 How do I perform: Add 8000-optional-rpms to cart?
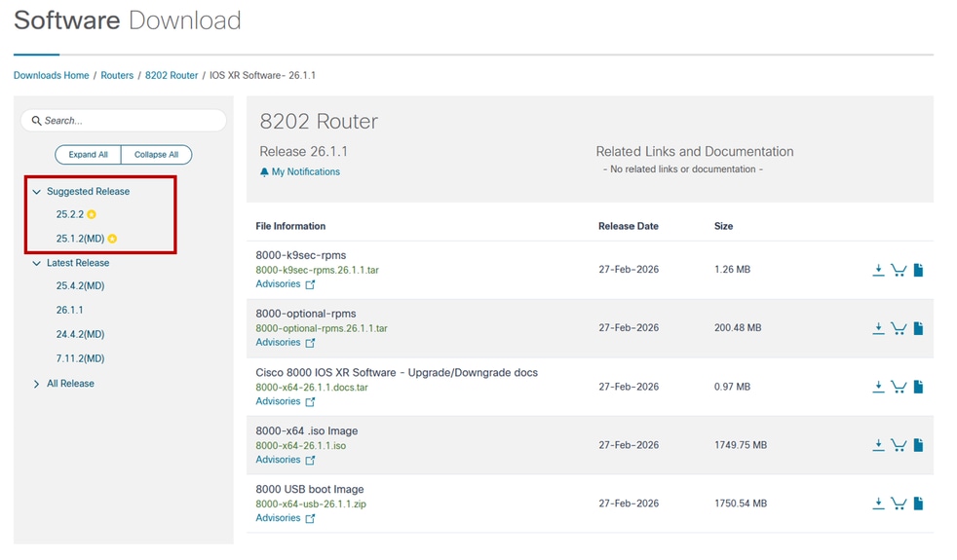[899, 329]
